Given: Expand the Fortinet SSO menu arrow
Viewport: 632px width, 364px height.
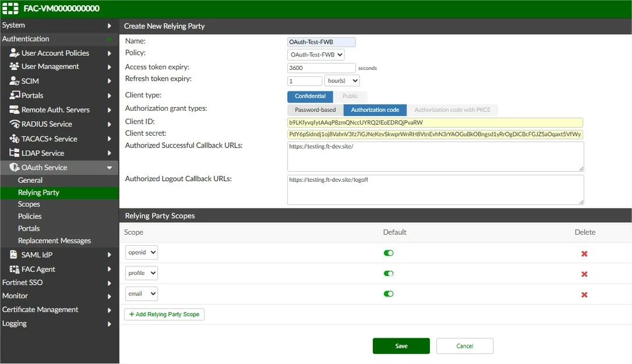Looking at the screenshot, I should [110, 283].
